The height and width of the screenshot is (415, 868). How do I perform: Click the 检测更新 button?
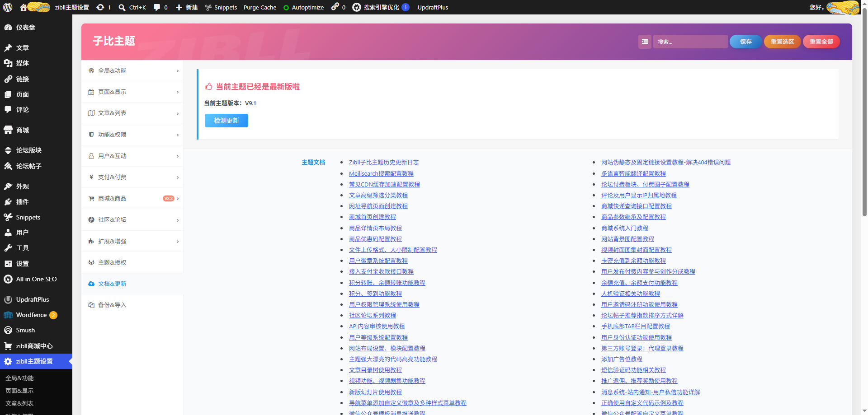click(x=226, y=121)
